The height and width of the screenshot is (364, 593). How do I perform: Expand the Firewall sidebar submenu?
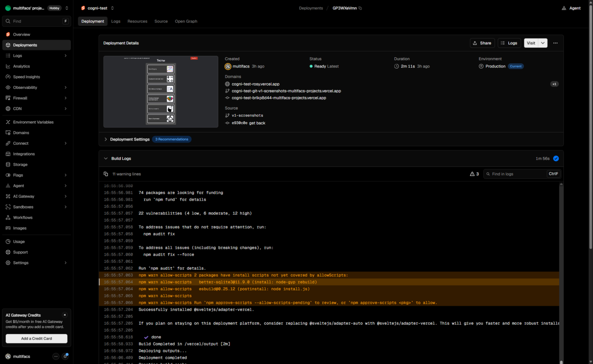pyautogui.click(x=65, y=98)
